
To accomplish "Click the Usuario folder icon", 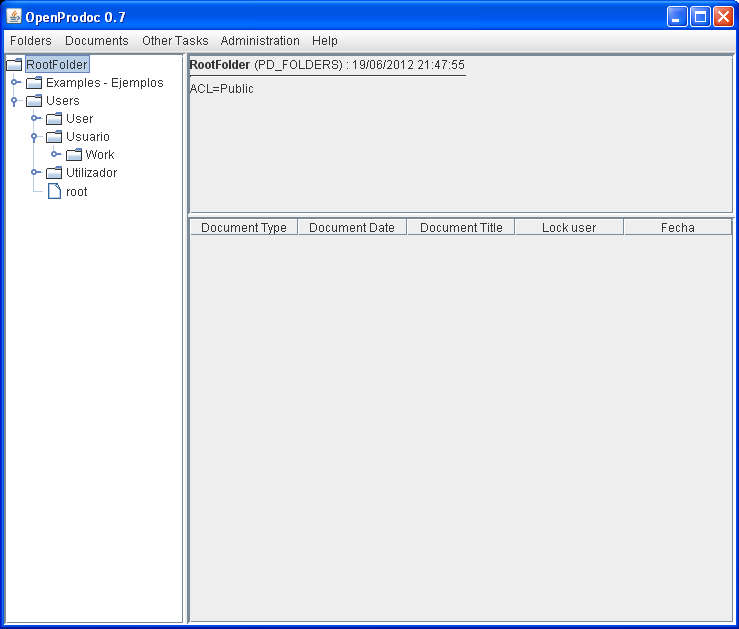I will tap(54, 137).
